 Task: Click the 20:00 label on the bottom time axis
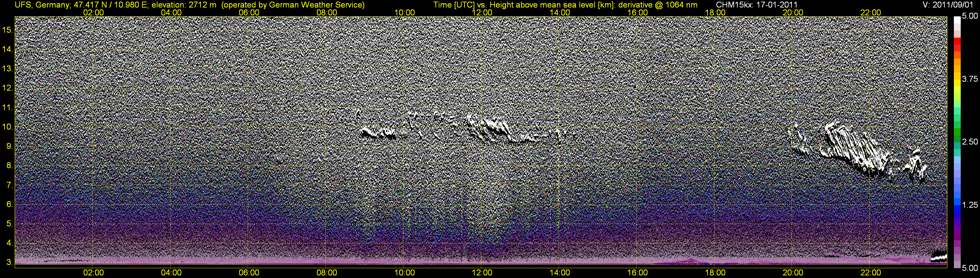(x=793, y=273)
